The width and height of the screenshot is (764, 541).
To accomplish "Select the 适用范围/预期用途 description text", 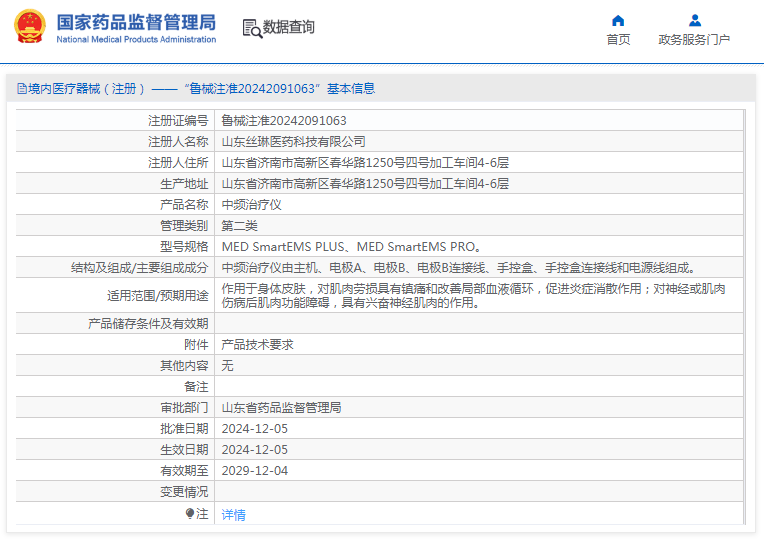I will point(473,295).
